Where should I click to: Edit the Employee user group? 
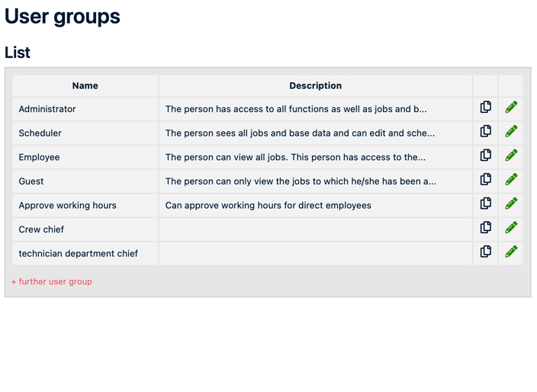[x=511, y=156]
